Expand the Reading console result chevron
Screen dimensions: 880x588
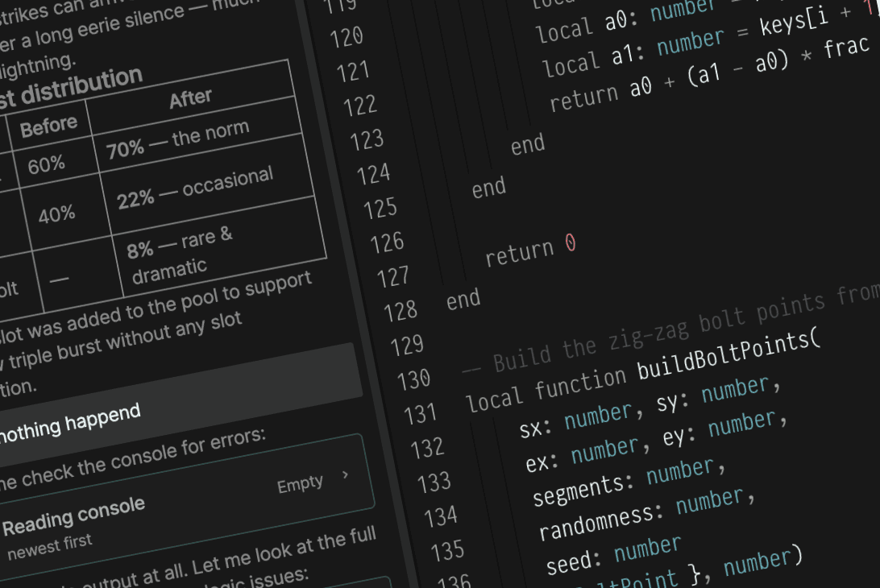345,474
